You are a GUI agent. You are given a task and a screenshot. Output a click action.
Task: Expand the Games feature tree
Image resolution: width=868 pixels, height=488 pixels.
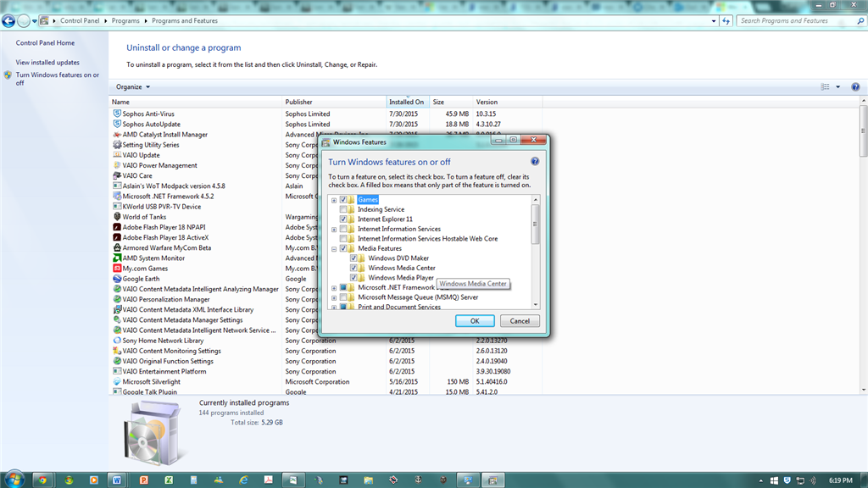(334, 200)
